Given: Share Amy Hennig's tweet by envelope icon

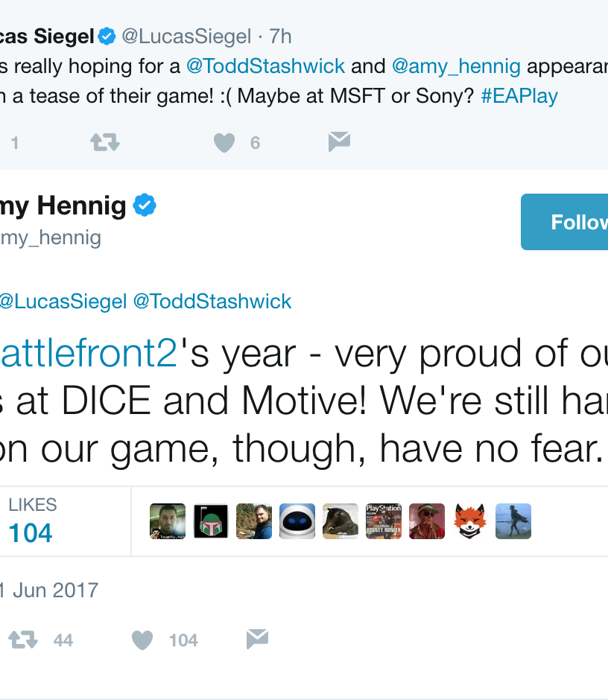Looking at the screenshot, I should coord(257,639).
